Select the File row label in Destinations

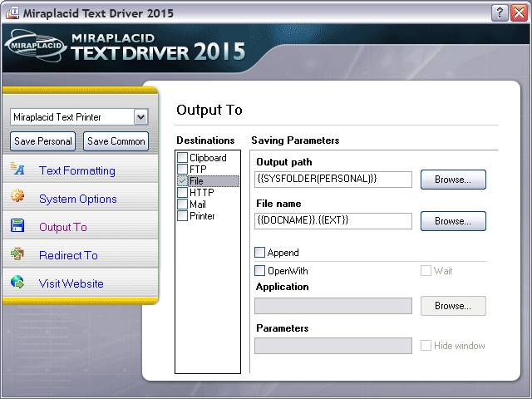[x=196, y=181]
